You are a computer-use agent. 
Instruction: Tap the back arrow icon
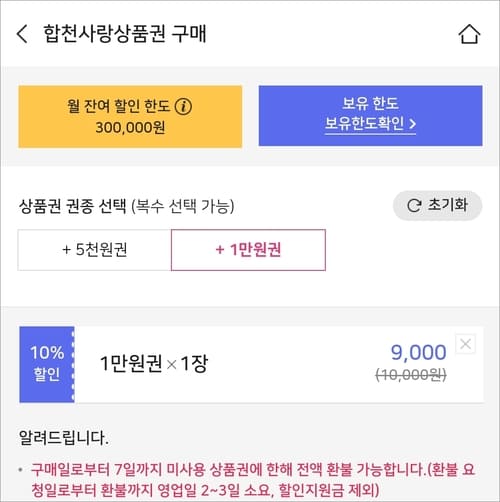(22, 34)
